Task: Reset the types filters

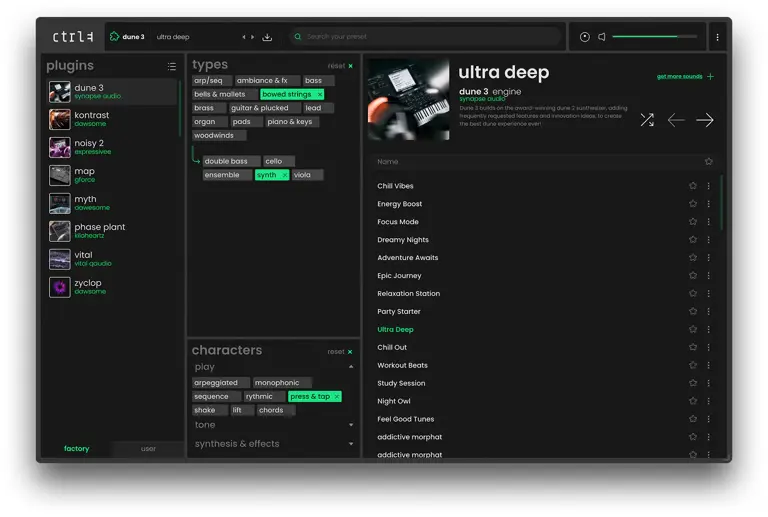Action: [x=340, y=66]
